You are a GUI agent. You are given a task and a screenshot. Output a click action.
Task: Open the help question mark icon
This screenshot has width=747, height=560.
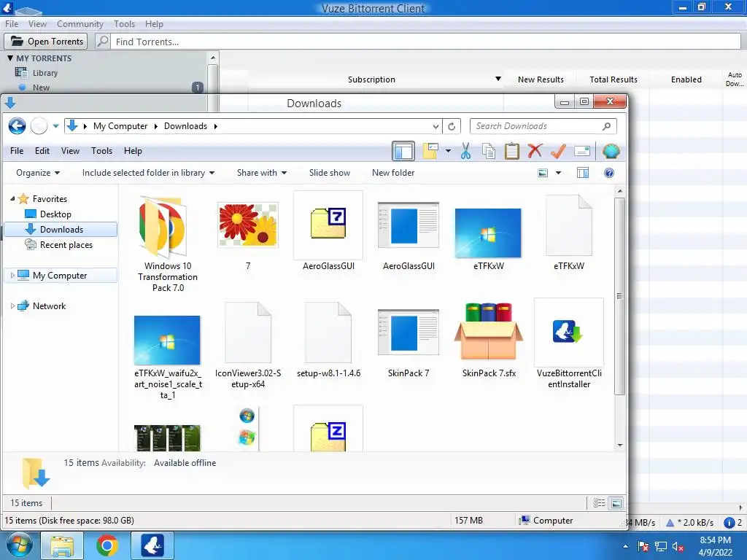609,173
